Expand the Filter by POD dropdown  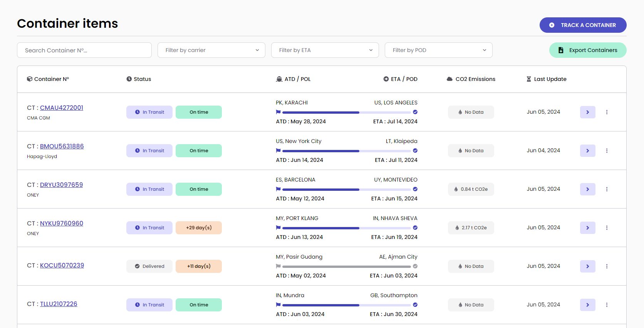(x=438, y=50)
